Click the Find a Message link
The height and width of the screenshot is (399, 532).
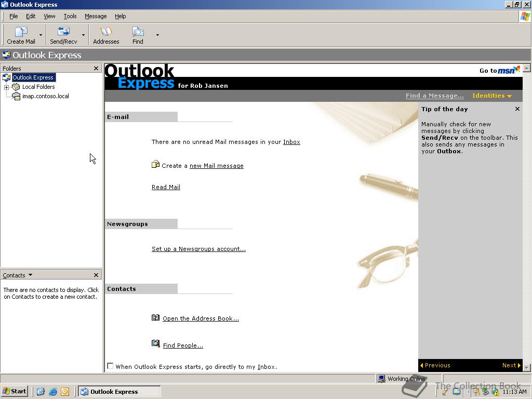tap(434, 96)
